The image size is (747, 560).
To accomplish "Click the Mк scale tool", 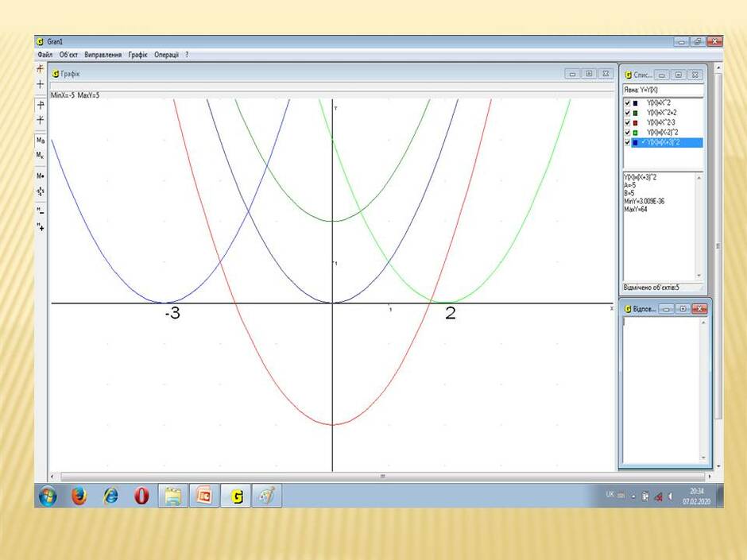I will [x=40, y=155].
